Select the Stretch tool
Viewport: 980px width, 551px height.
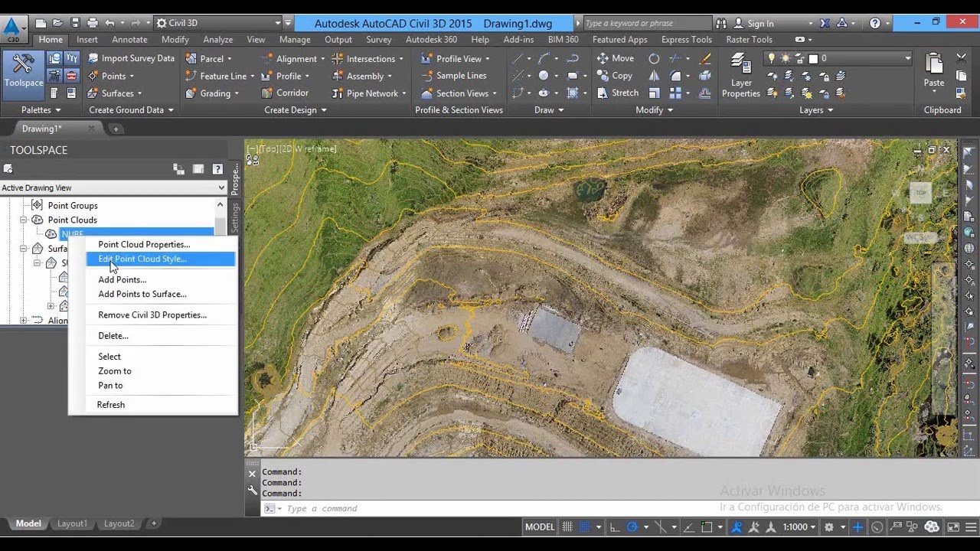(617, 93)
